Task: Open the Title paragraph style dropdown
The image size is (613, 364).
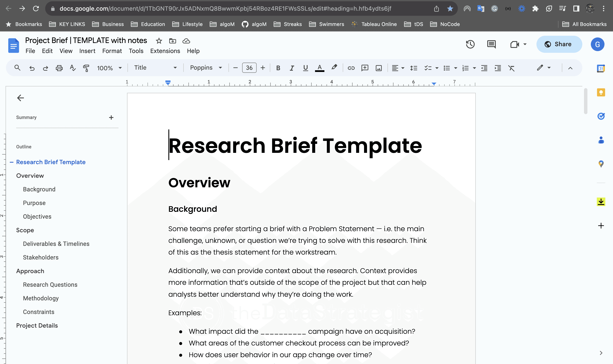Action: point(155,68)
